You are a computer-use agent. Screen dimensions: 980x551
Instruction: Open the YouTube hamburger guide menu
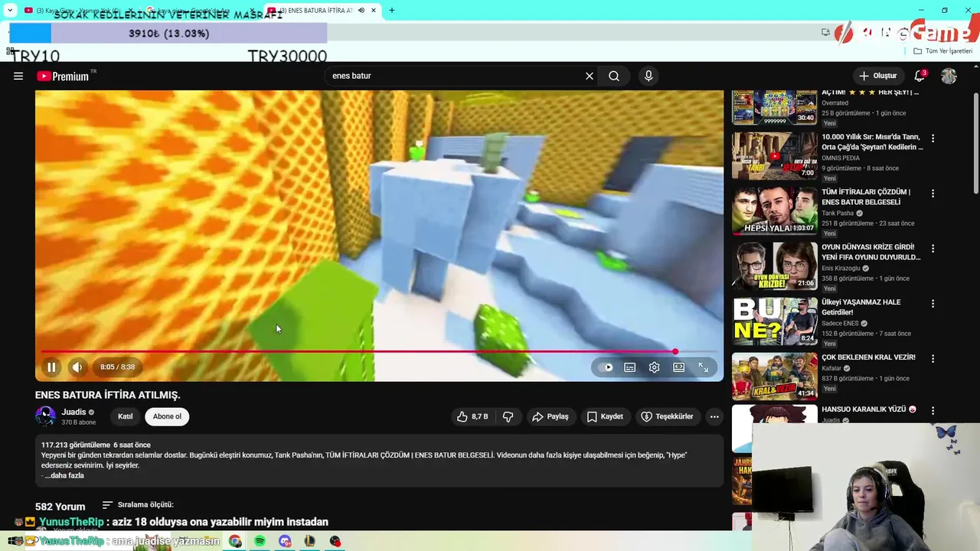(x=18, y=76)
